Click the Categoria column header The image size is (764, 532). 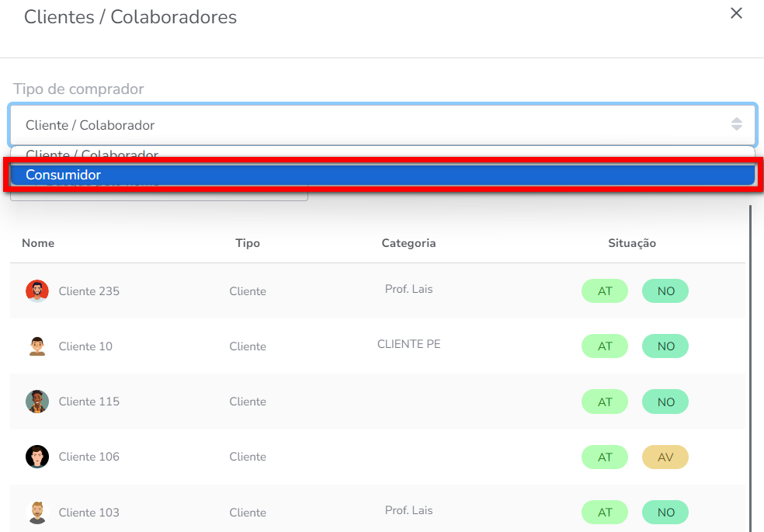point(408,243)
